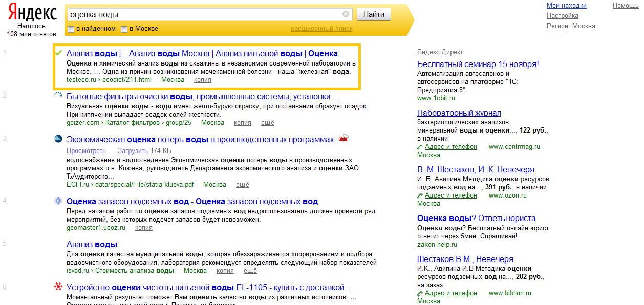The image size is (644, 305).
Task: Open 'Устройство оценки чистоты питьевой воды EL-1105' result
Action: pyautogui.click(x=208, y=287)
